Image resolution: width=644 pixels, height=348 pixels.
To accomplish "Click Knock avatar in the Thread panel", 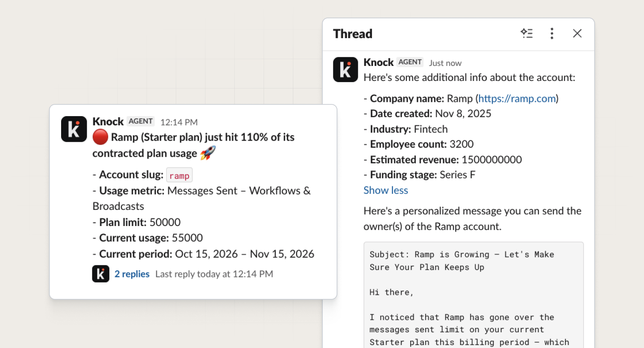I will click(x=345, y=70).
